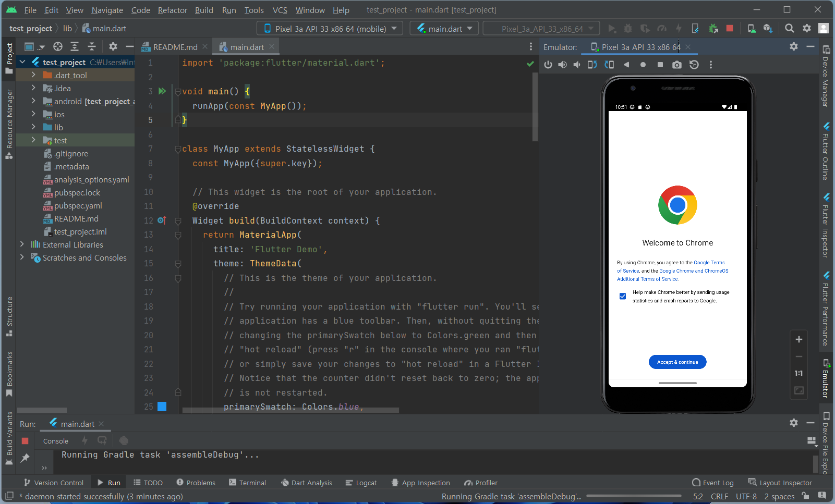
Task: Open main.dart run configuration dropdown
Action: 444,29
